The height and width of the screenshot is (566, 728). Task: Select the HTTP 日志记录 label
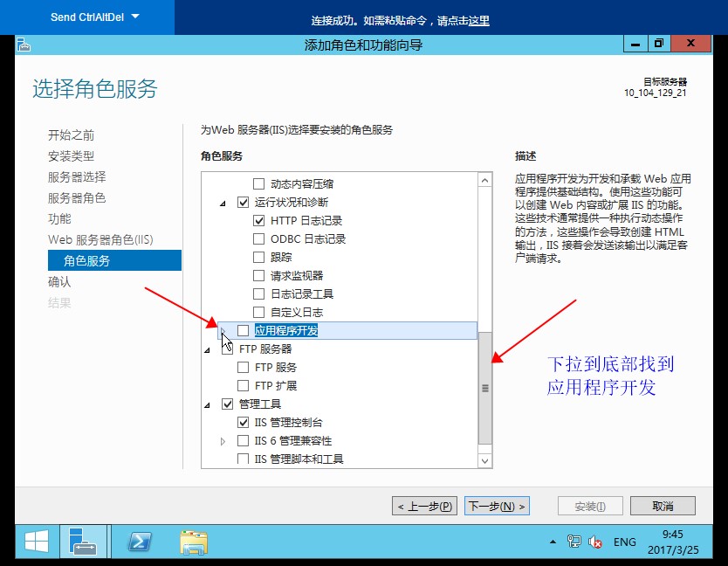click(x=306, y=221)
